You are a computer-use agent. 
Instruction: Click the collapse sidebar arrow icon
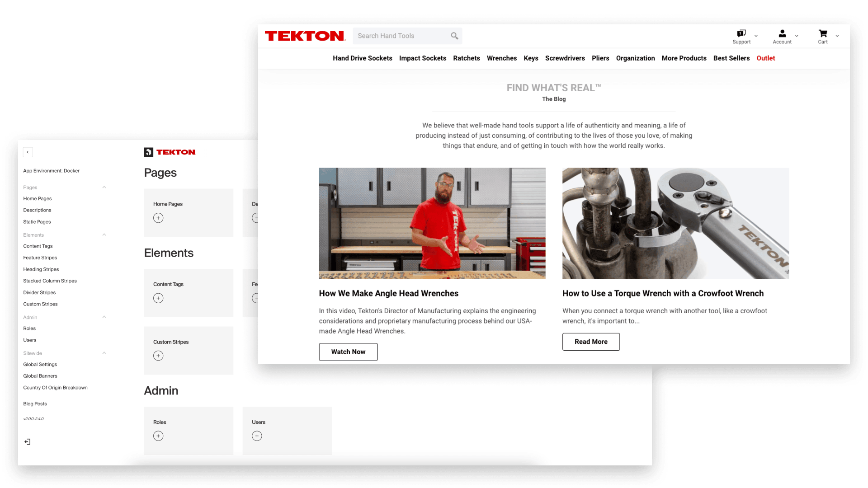28,152
